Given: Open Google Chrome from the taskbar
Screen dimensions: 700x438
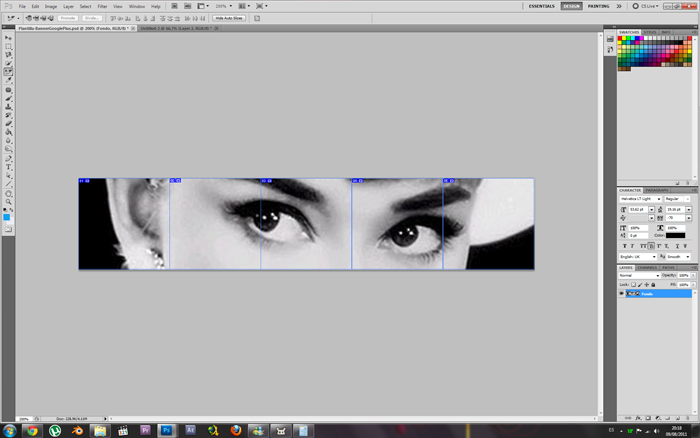Looking at the screenshot, I should coord(32,430).
